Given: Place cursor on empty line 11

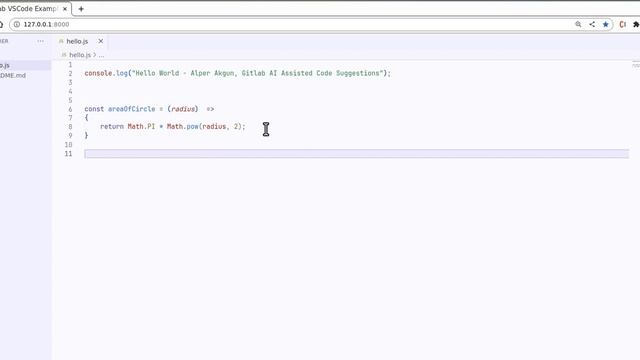Looking at the screenshot, I should (356, 154).
